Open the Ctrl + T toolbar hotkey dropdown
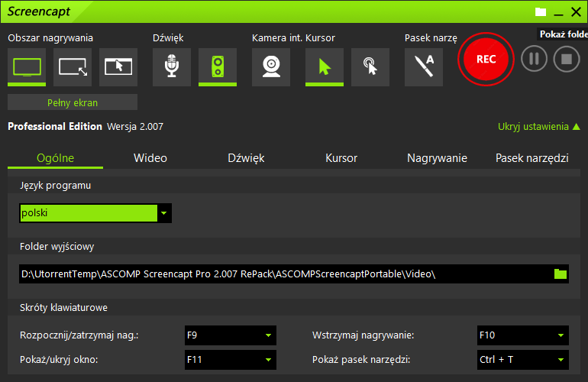 click(523, 360)
